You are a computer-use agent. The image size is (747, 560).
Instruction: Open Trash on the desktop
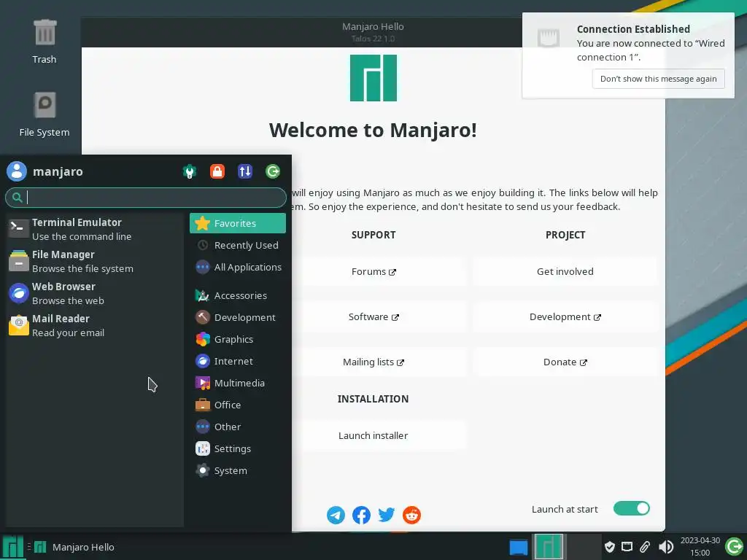coord(44,42)
